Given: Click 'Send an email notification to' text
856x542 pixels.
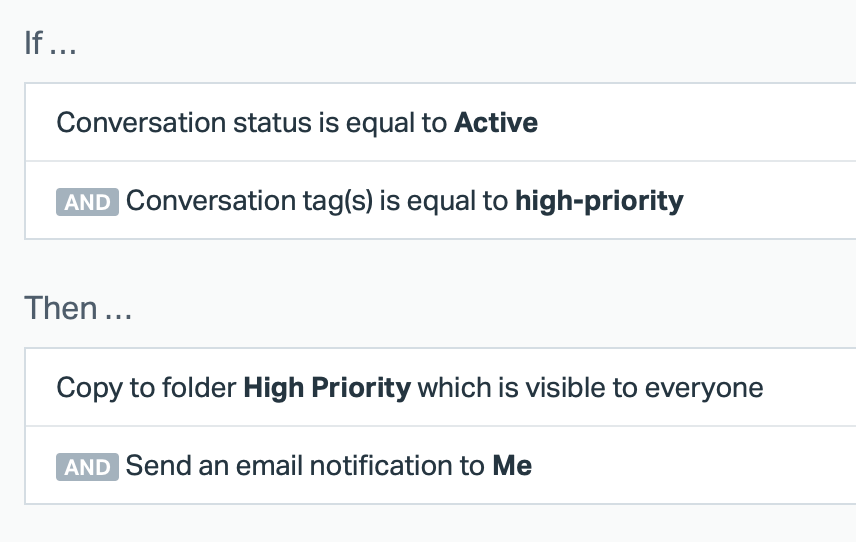Looking at the screenshot, I should click(305, 466).
